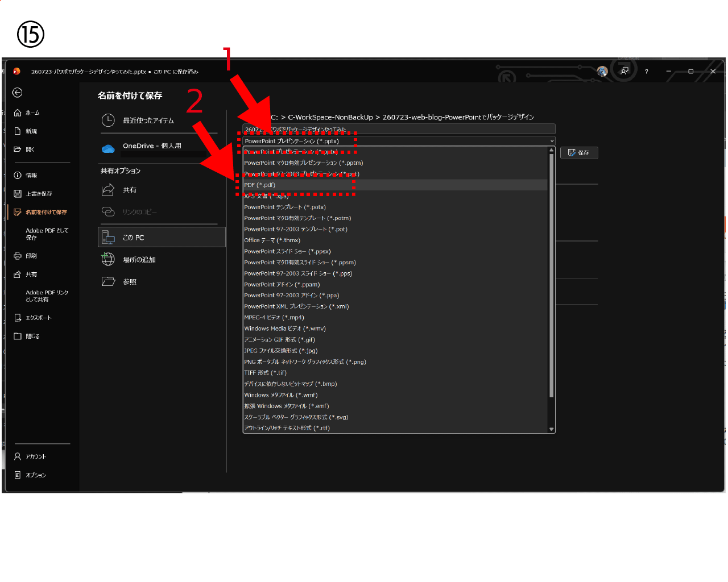Select JPEG ファイル交換形式 (*.jpg)

(395, 351)
